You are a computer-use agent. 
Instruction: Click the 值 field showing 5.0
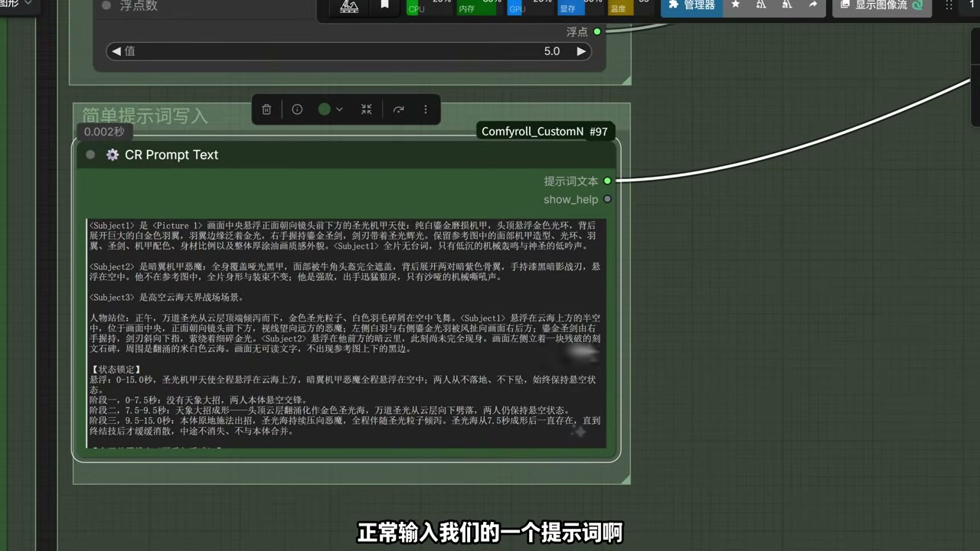pyautogui.click(x=348, y=51)
